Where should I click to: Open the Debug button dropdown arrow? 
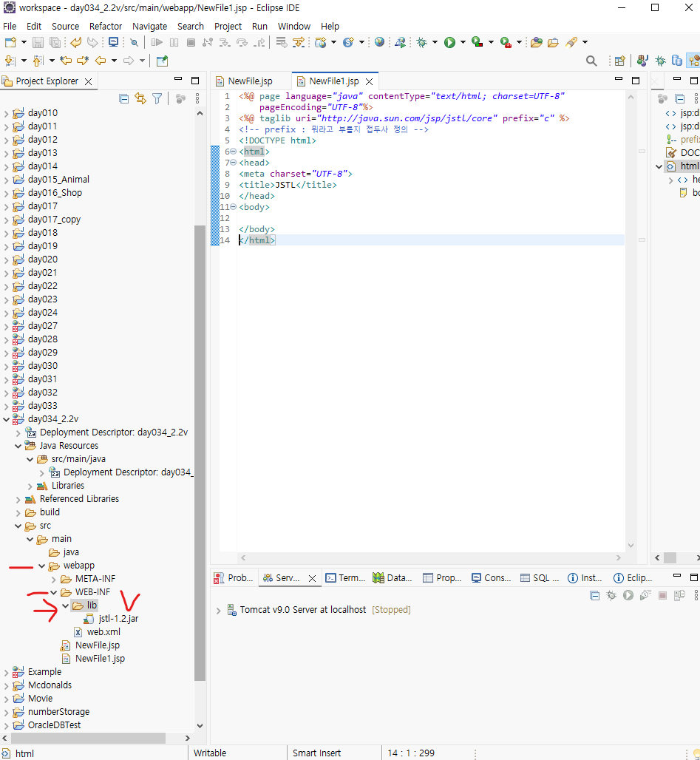435,43
